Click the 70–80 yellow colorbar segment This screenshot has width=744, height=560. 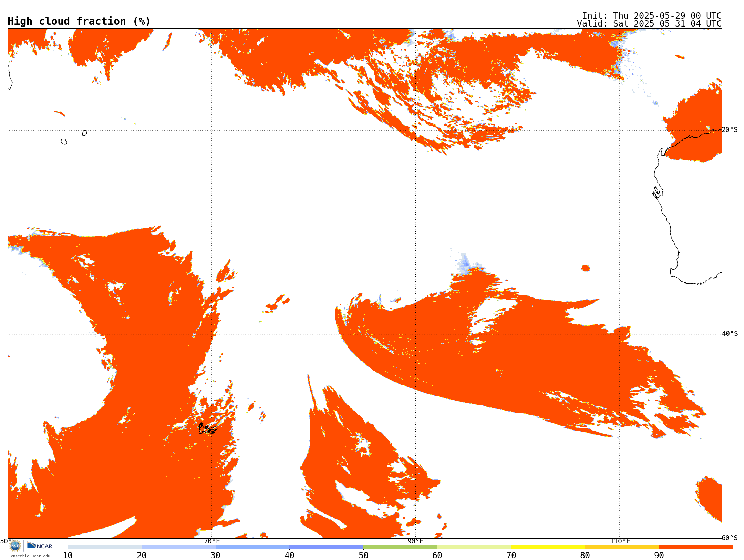pos(548,547)
